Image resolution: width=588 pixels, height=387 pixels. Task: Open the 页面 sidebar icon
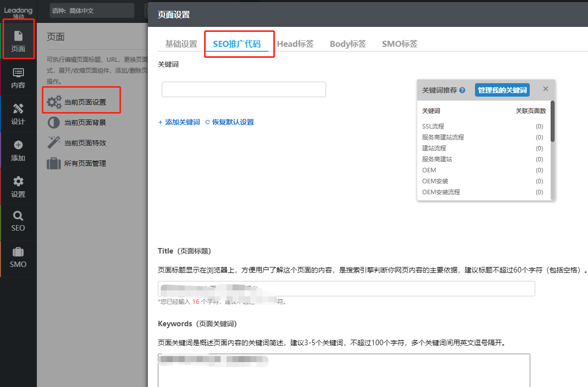point(18,40)
